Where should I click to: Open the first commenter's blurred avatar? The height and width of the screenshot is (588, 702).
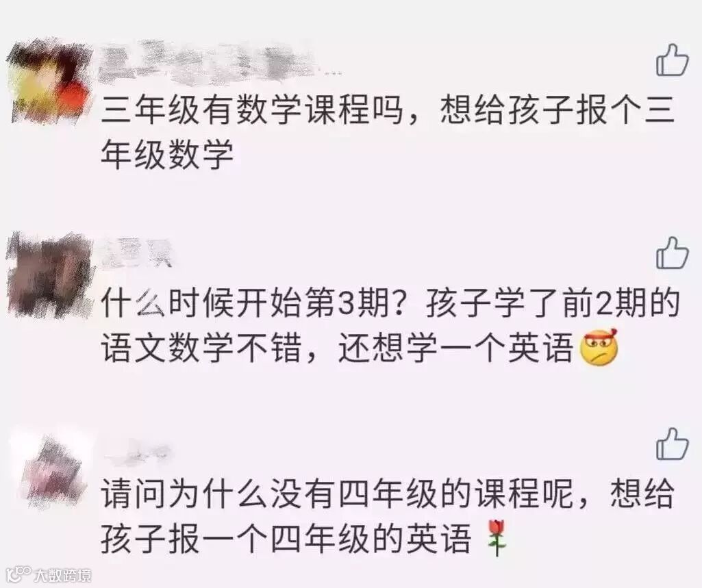[x=50, y=82]
